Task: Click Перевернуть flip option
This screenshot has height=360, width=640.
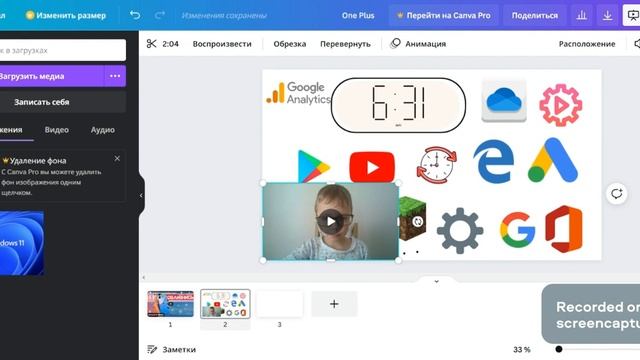Action: 345,44
